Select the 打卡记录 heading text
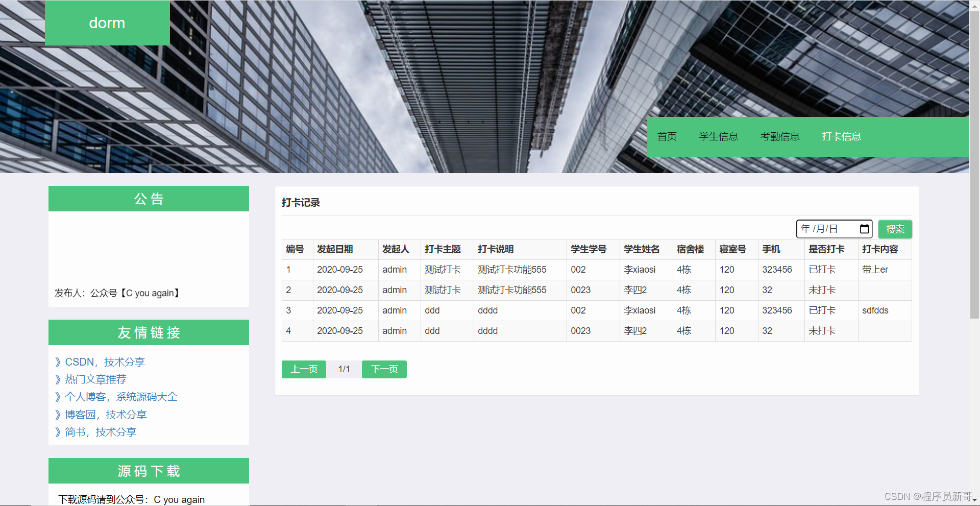The height and width of the screenshot is (506, 980). (x=301, y=203)
